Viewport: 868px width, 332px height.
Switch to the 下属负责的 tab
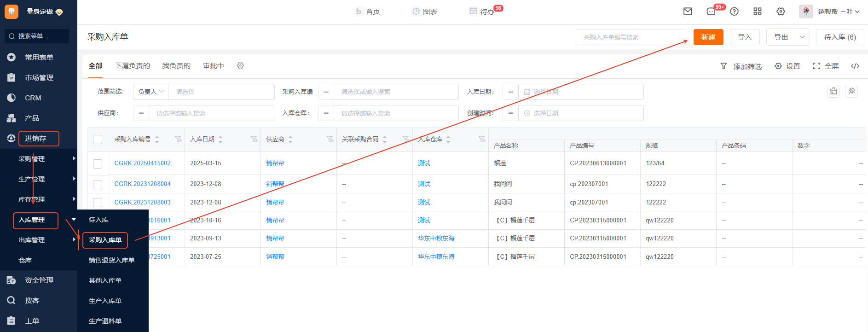(x=132, y=66)
